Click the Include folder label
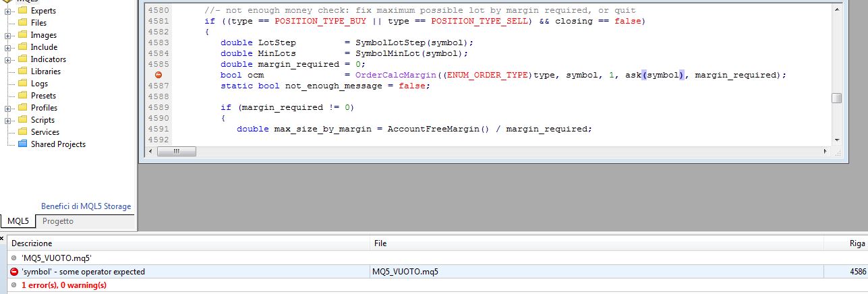 [44, 47]
